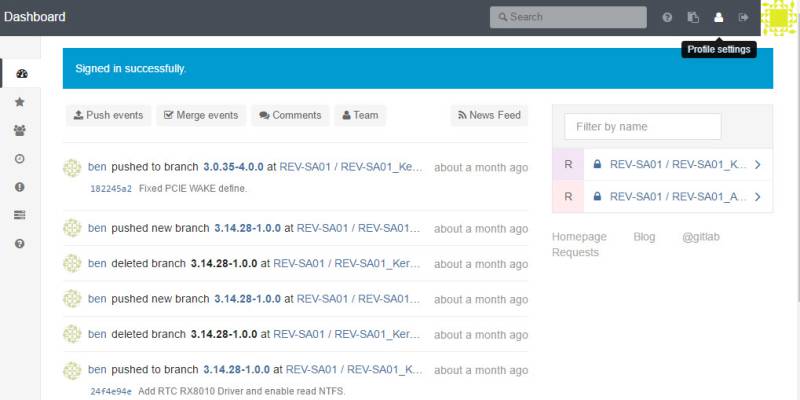Toggle the Merge events filter
The image size is (800, 400).
point(201,115)
